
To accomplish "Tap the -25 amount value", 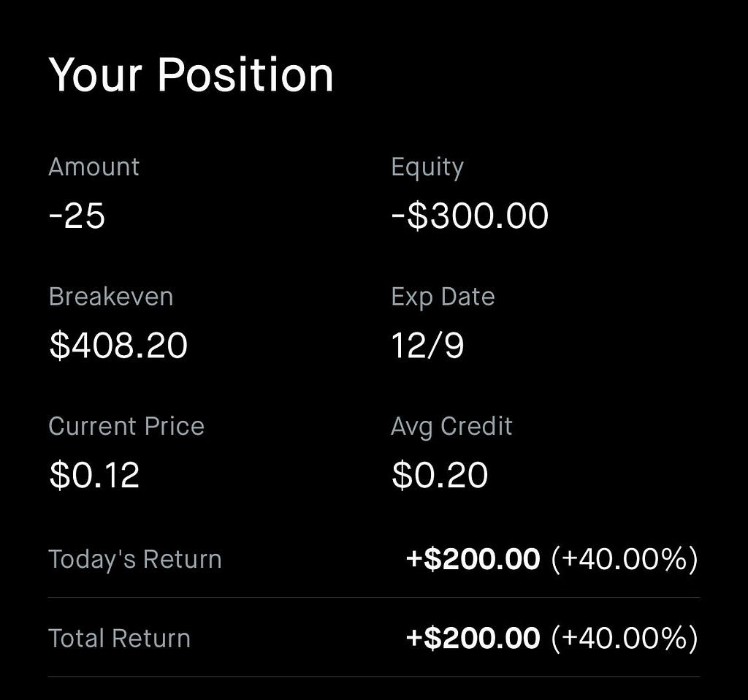I will 77,216.
